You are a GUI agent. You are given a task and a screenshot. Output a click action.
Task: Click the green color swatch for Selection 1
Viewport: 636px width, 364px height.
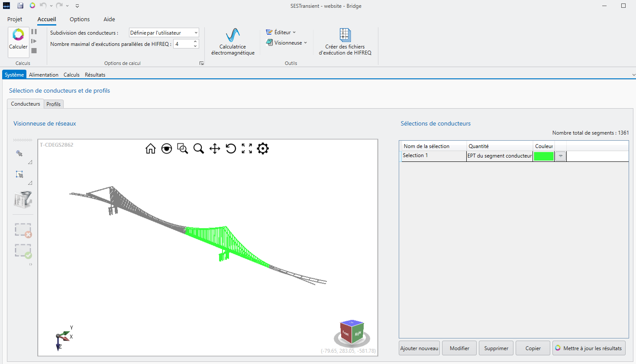(543, 156)
